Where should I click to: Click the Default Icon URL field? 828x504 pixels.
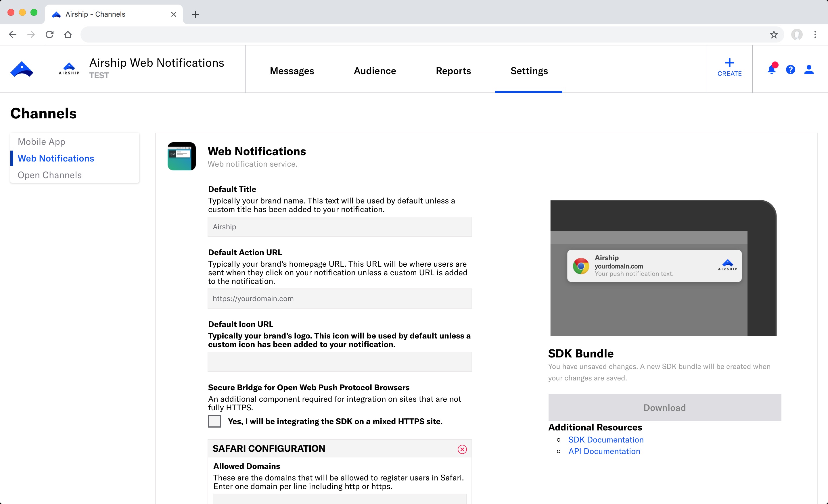click(340, 362)
